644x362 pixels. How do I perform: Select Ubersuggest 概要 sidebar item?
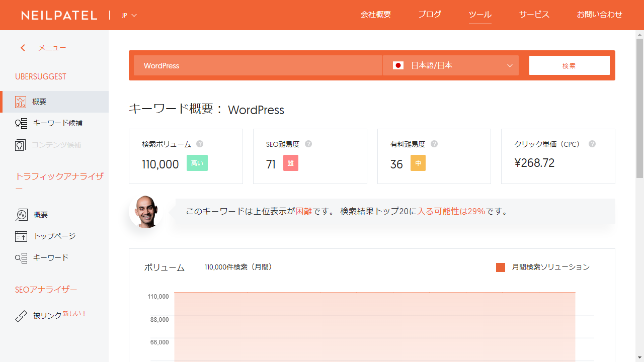54,102
